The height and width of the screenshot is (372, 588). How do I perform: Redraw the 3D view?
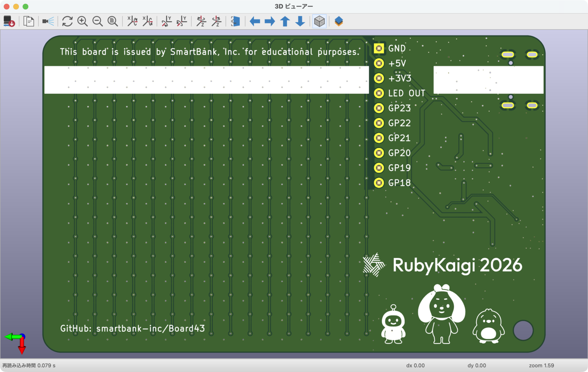tap(67, 21)
